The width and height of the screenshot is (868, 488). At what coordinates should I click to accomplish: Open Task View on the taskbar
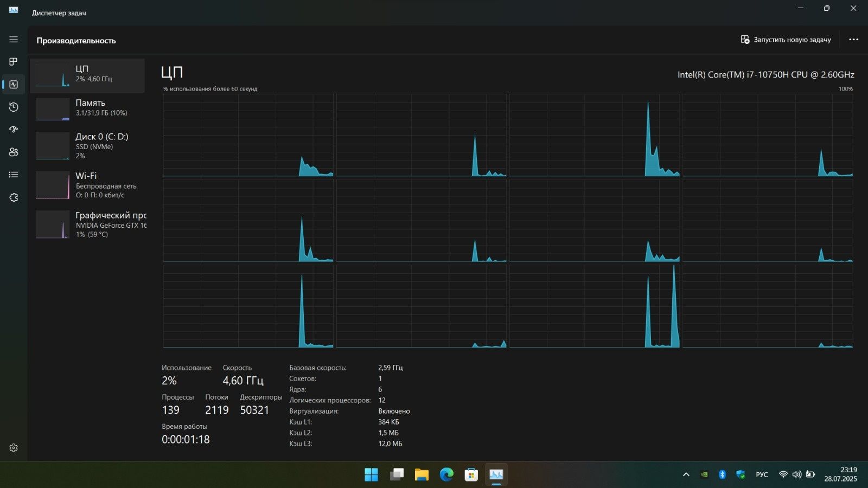[397, 474]
